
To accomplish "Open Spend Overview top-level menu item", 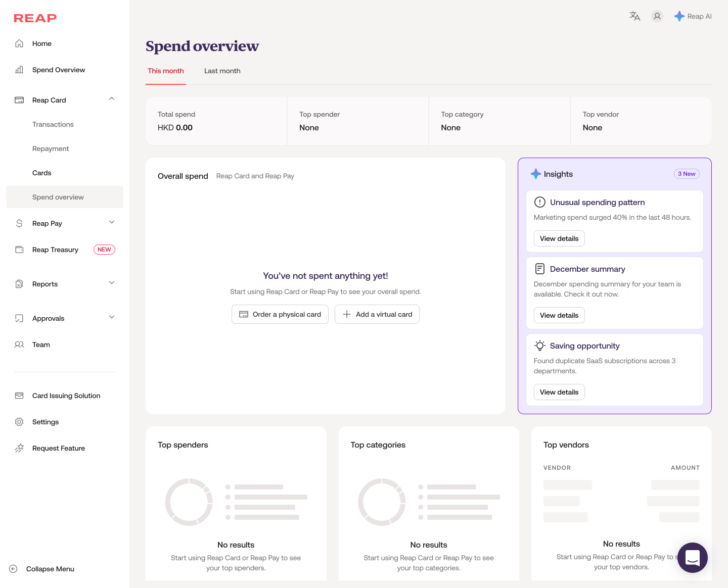I will point(59,70).
